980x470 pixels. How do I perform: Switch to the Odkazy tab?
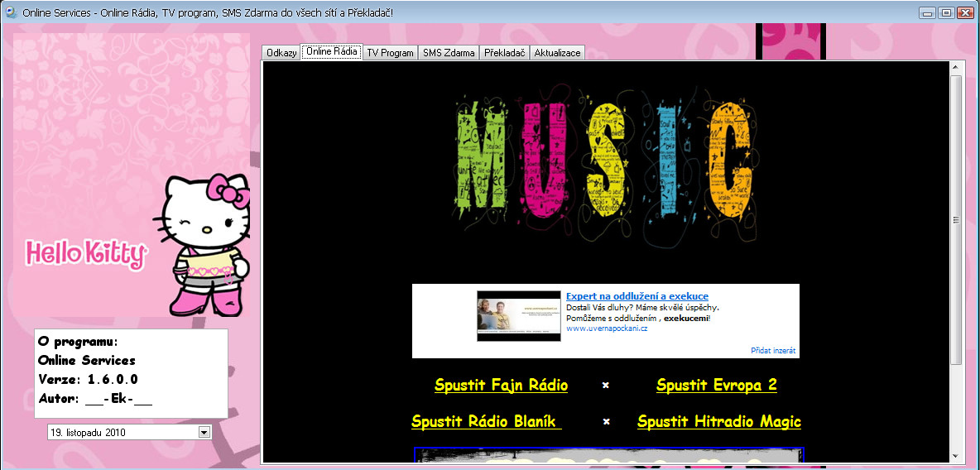coord(281,53)
